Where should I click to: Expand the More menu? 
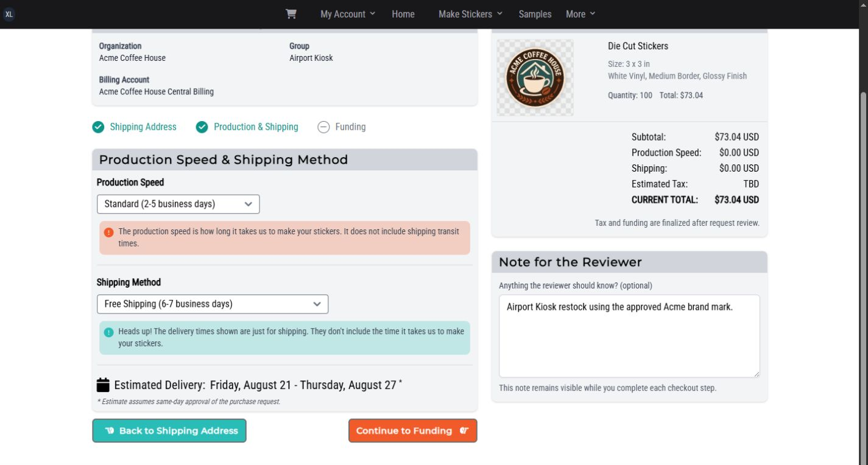[x=580, y=14]
